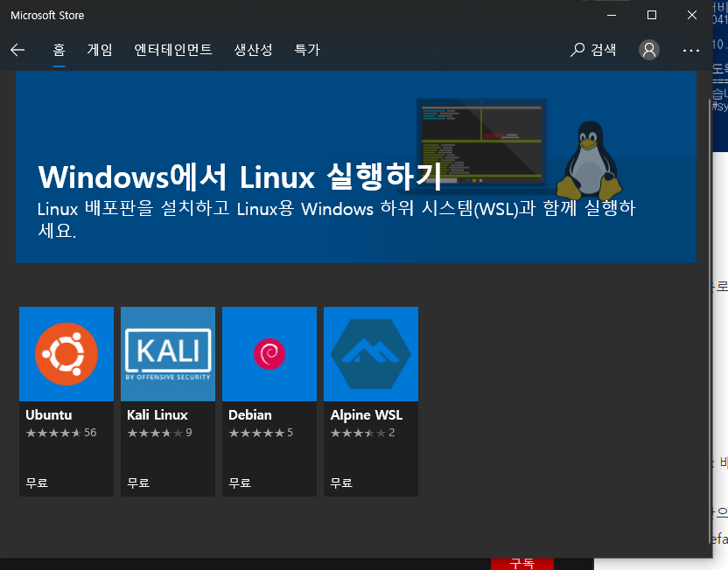
Task: Click 무료 price under Debian
Action: [240, 483]
